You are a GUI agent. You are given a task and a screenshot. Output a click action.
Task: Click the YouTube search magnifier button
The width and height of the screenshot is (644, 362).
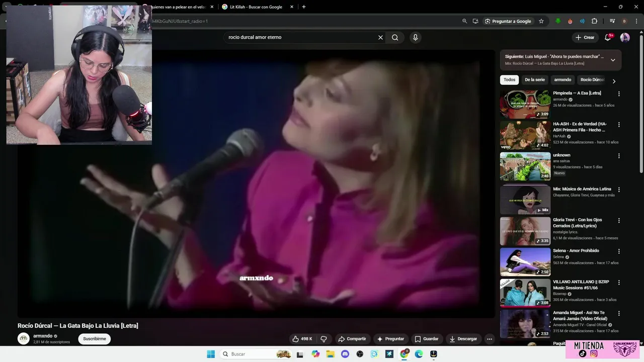click(x=395, y=37)
